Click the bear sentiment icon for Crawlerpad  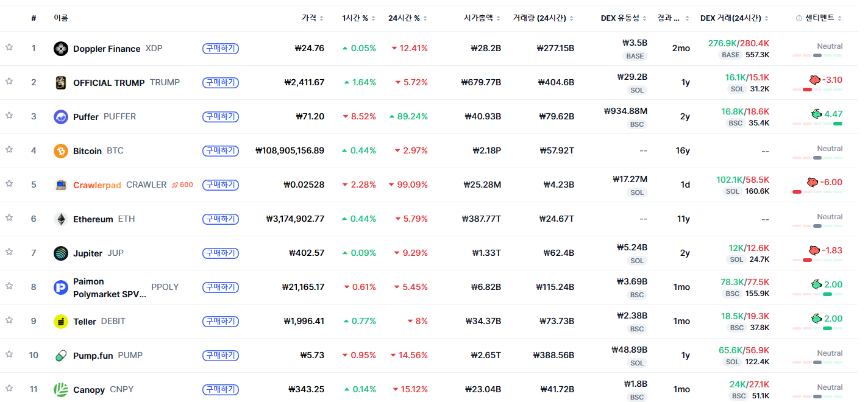(x=811, y=182)
